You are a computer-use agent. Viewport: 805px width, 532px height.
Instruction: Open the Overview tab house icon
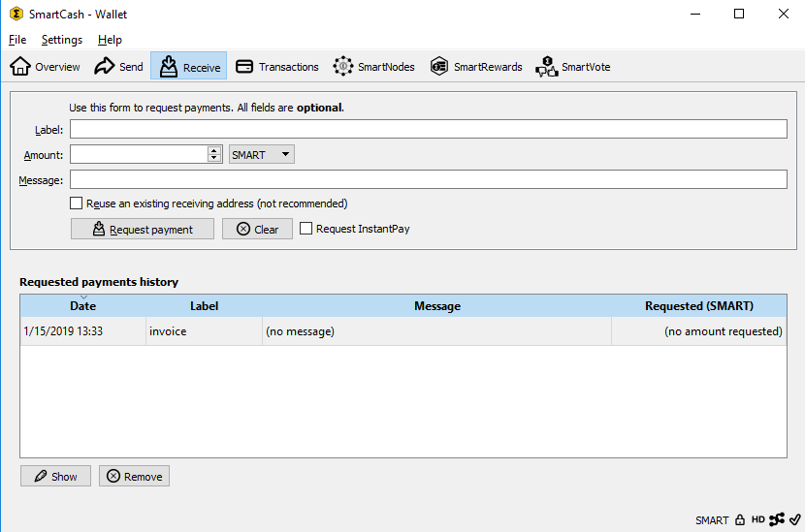(20, 66)
